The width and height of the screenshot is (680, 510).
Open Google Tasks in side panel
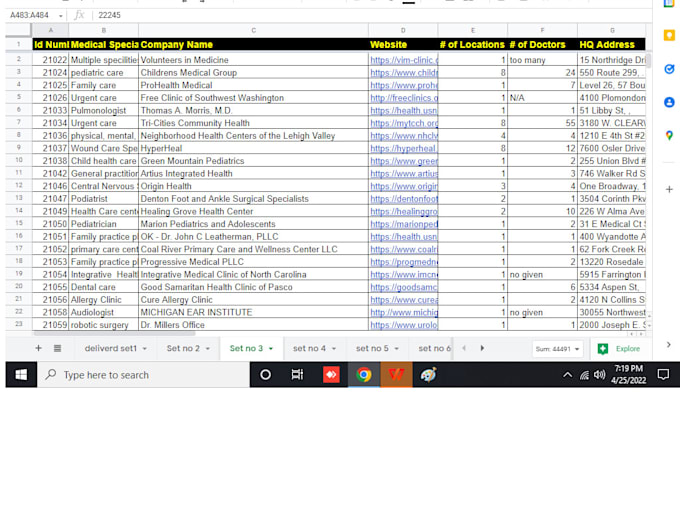tap(669, 69)
